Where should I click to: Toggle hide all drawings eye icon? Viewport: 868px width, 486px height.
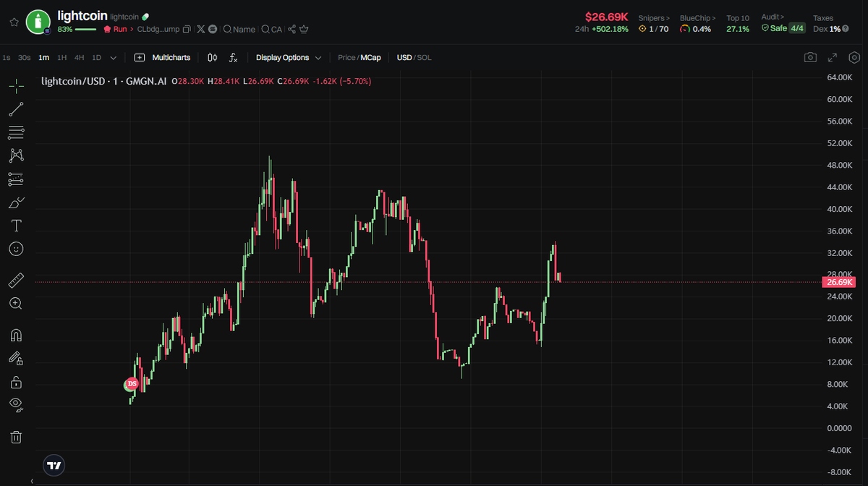(x=16, y=404)
